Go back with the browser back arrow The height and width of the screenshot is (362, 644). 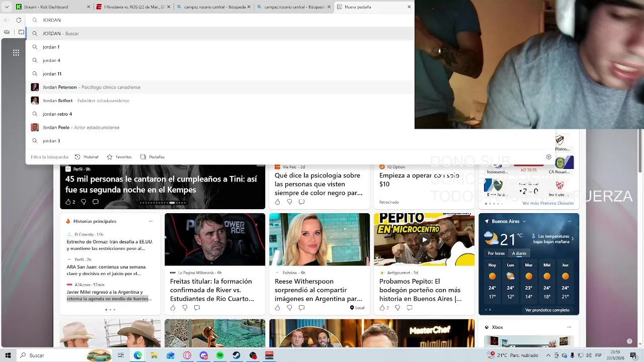7,20
